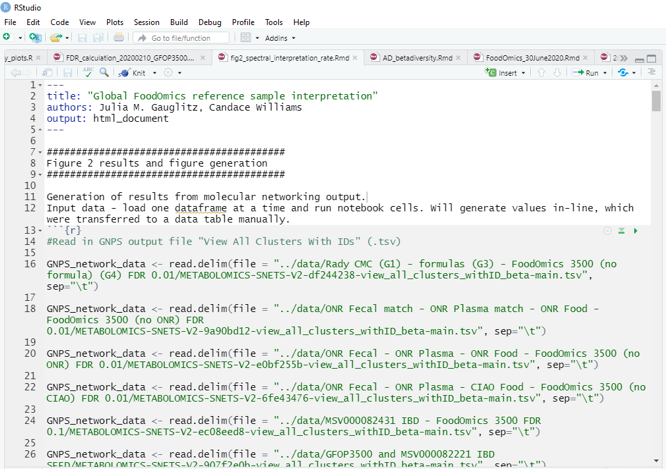Switch to the FDR_calculation_20200210_GFOP3500 tab
This screenshot has width=666, height=469.
[x=129, y=58]
